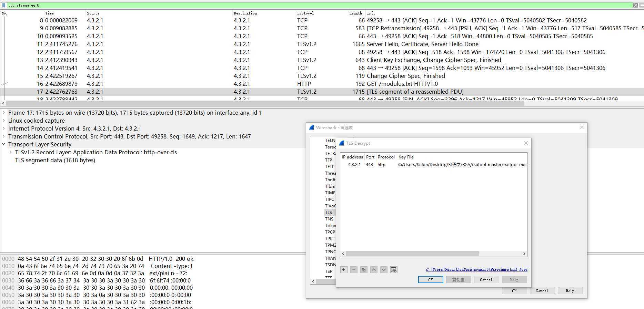The height and width of the screenshot is (309, 644).
Task: Click TLS segment data (1618 bytes) line
Action: [x=55, y=160]
